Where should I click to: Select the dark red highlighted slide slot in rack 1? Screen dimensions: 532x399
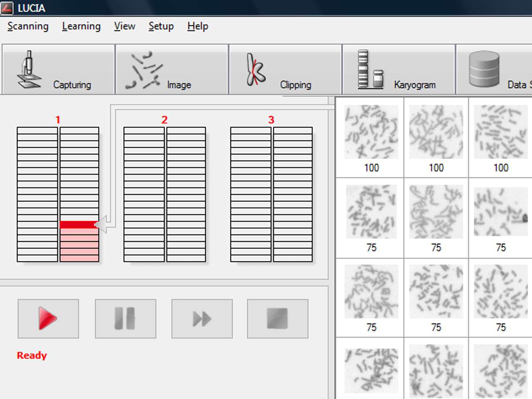click(x=79, y=225)
